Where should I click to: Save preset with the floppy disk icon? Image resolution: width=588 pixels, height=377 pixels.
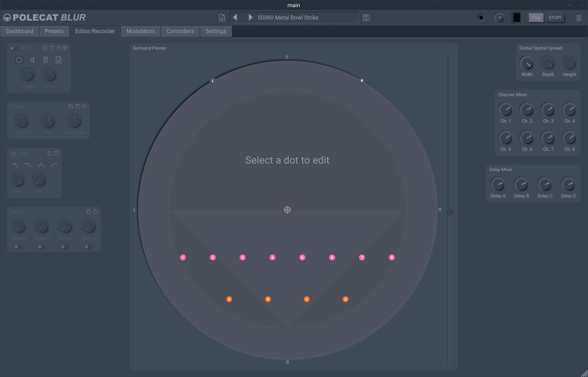tap(366, 18)
